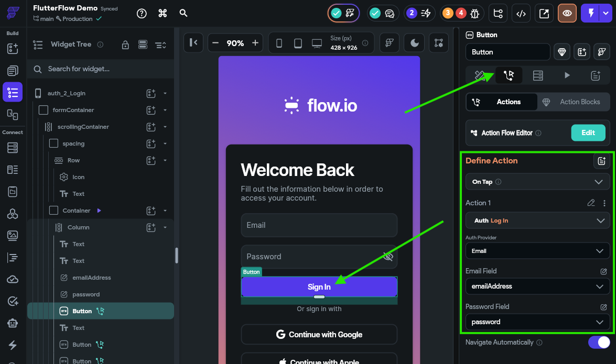Click the lightning run button

point(590,13)
